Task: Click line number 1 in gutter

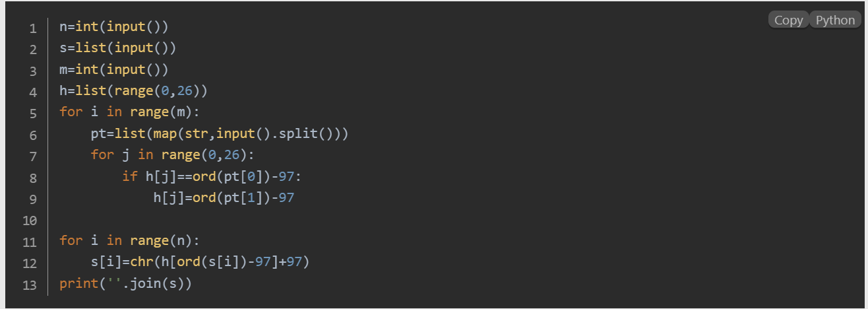Action: coord(32,28)
